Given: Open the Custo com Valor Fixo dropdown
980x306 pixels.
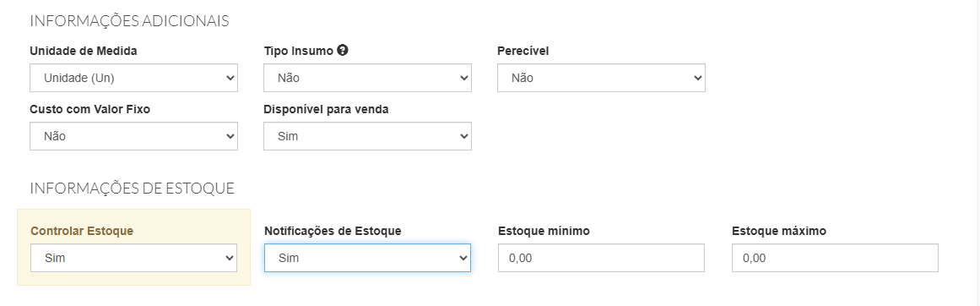Looking at the screenshot, I should click(x=133, y=136).
